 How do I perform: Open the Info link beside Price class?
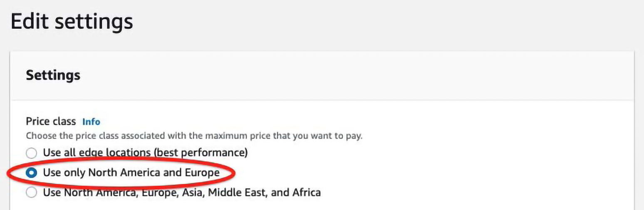(91, 122)
